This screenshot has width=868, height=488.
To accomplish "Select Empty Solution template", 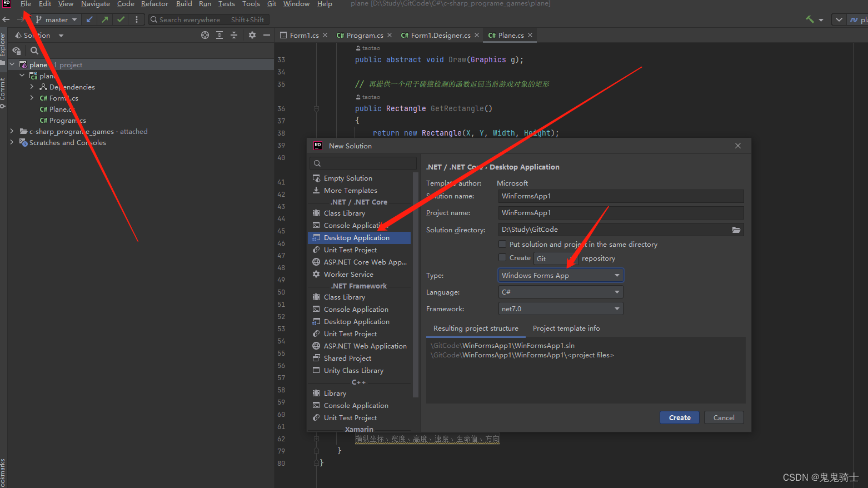I will point(360,178).
